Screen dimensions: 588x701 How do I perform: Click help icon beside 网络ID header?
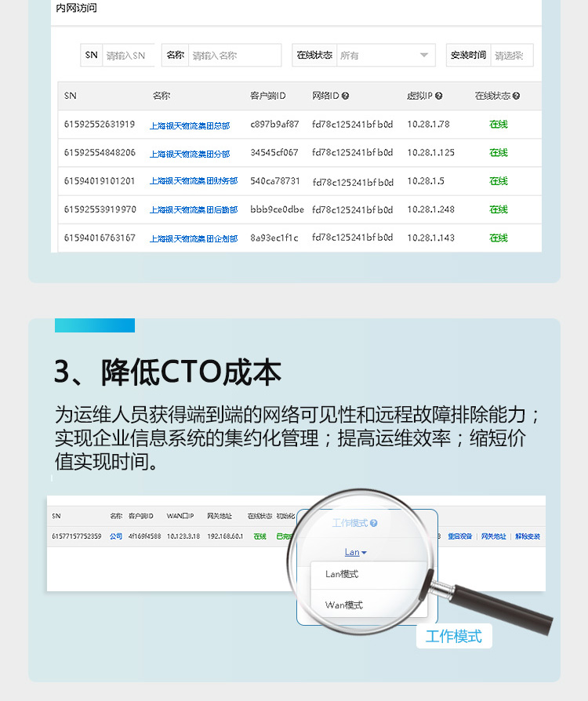(x=345, y=96)
